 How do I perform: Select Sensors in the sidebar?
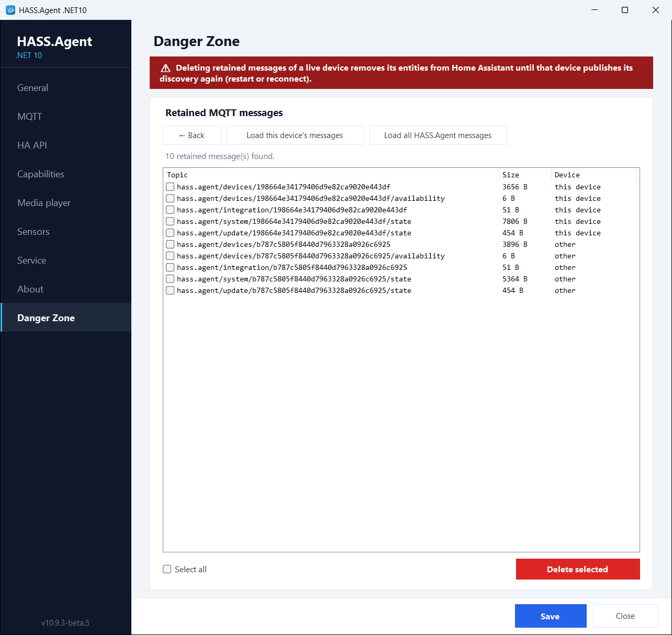tap(66, 232)
